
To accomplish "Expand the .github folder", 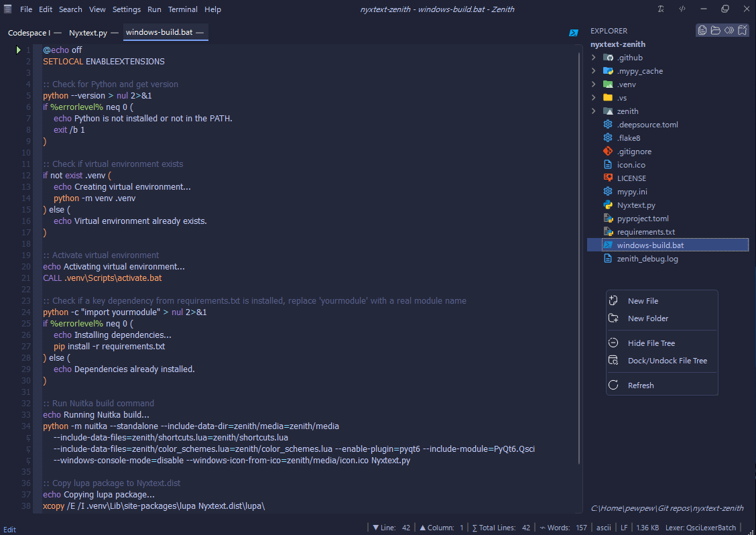I will click(594, 58).
